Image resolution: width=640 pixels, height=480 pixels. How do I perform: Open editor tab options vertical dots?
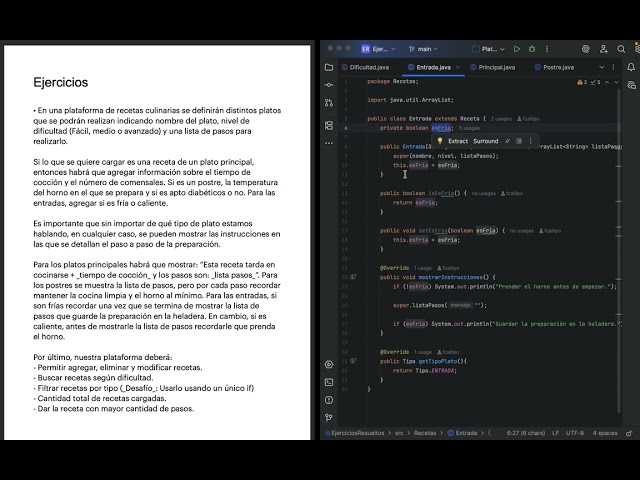point(613,67)
